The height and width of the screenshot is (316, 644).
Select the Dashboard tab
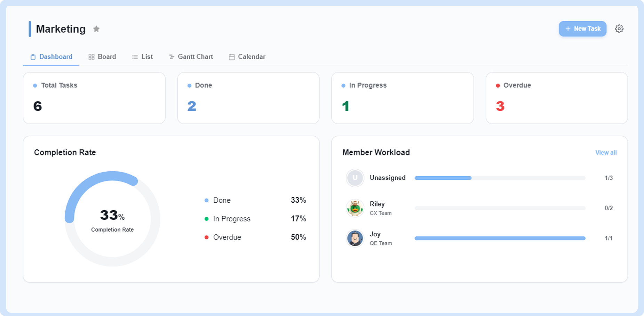[51, 57]
